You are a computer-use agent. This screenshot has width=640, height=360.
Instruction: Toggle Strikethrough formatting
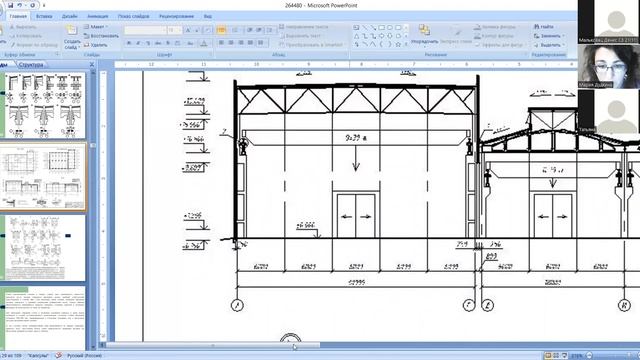click(158, 43)
